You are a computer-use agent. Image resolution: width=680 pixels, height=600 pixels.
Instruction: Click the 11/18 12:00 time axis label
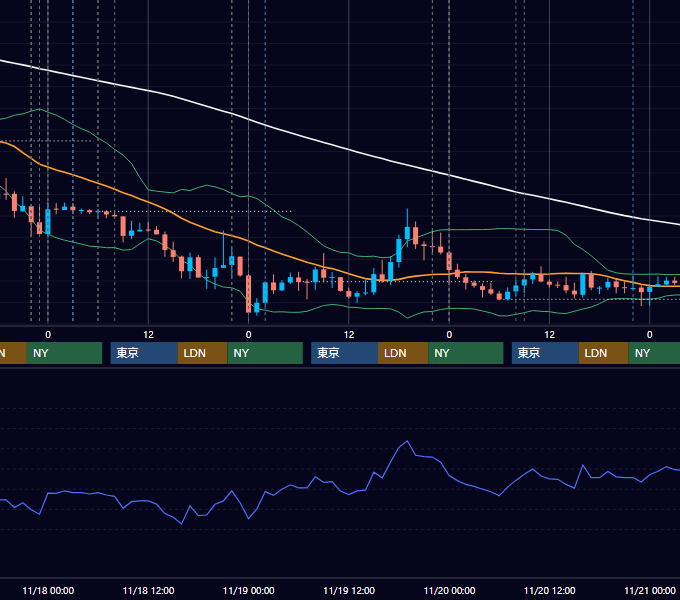click(148, 590)
